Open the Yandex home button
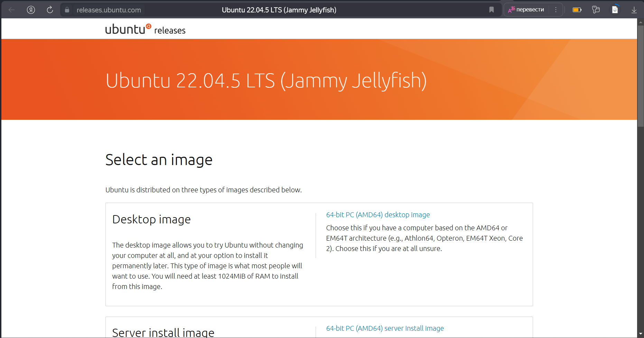 31,10
